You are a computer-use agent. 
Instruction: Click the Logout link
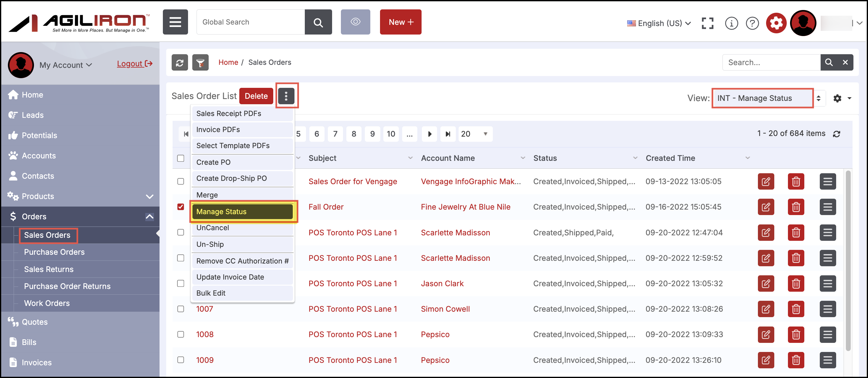click(x=134, y=64)
